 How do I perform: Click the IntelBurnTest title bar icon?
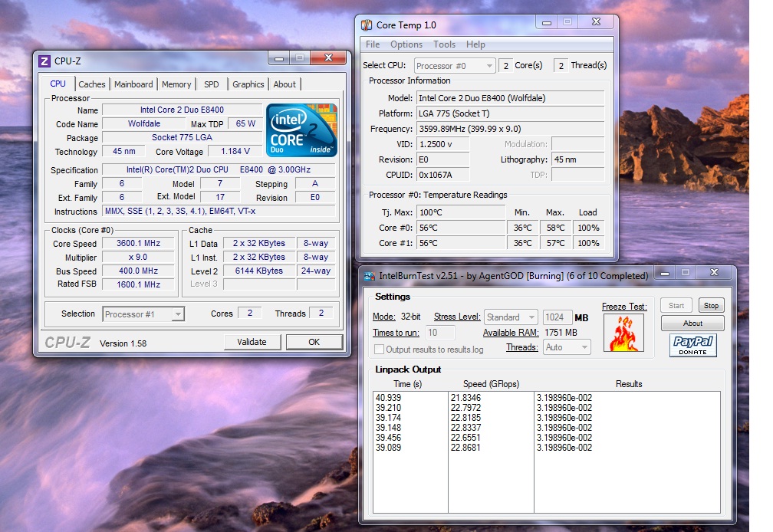(x=370, y=276)
